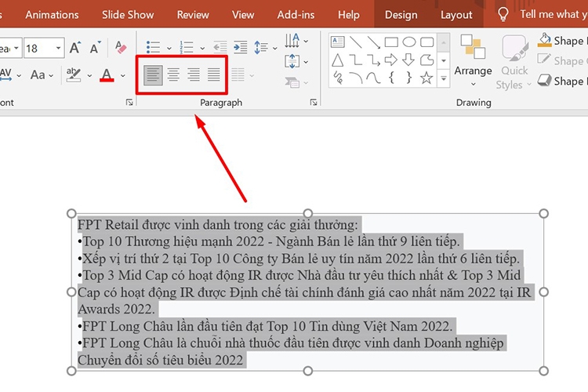Select the Isosceles Triangle shape

click(x=337, y=60)
